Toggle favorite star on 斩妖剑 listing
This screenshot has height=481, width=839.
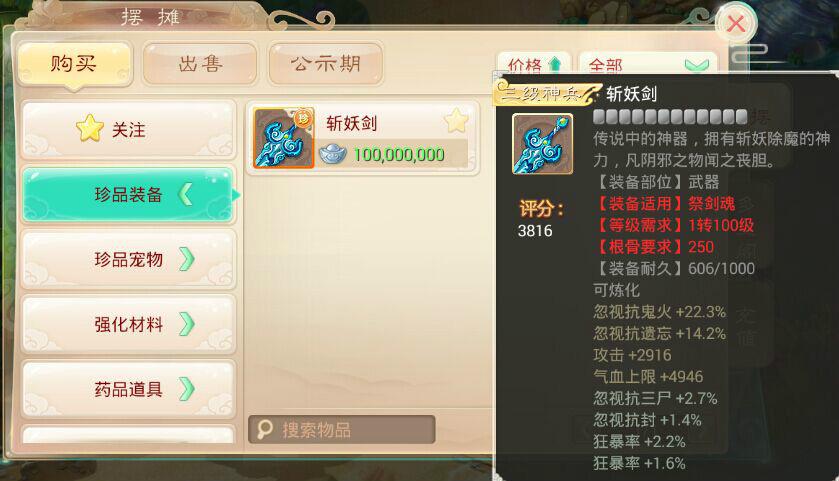click(456, 120)
